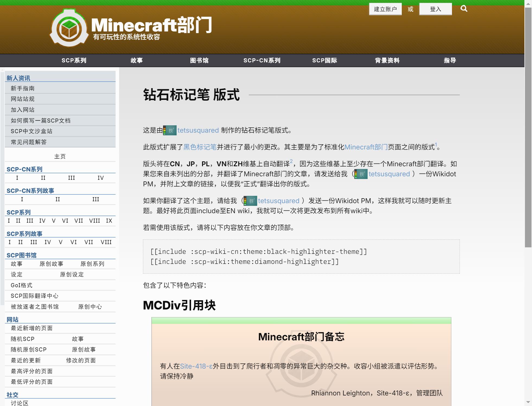
Task: Click the Minecraft部门 cube logo
Action: coord(69,28)
